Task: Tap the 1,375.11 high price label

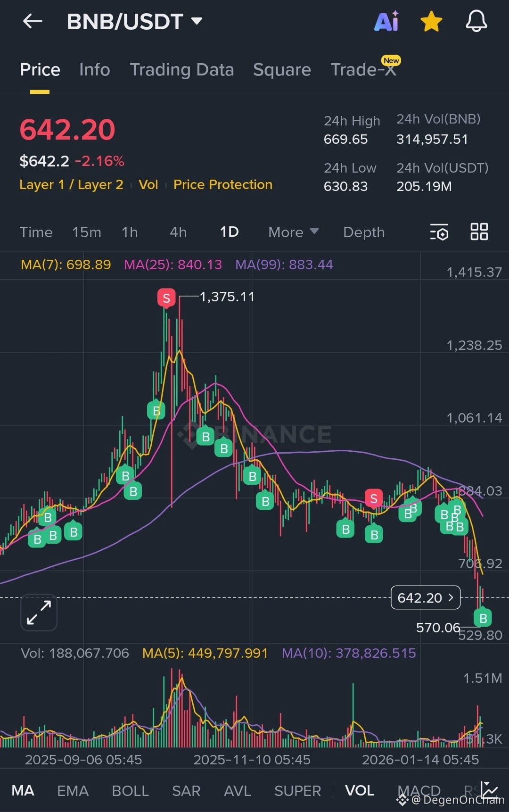Action: (x=227, y=297)
